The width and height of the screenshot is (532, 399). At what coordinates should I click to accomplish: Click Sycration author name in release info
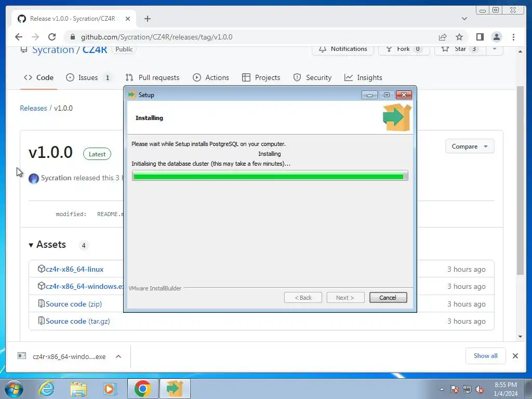click(56, 178)
